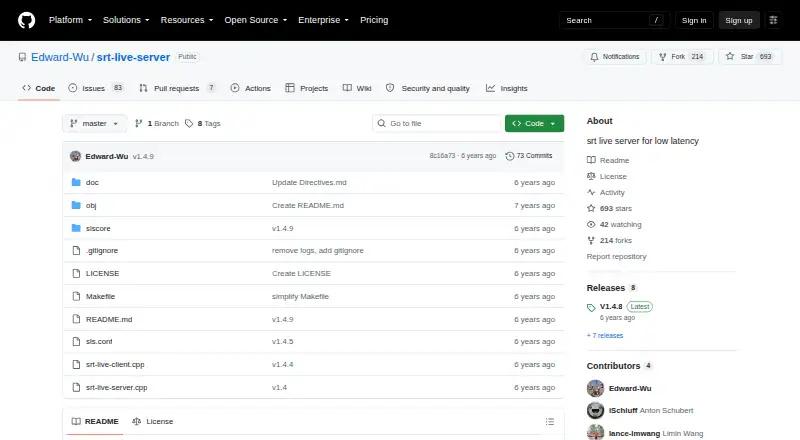The width and height of the screenshot is (800, 440).
Task: Open the LICENSE file
Action: (x=103, y=274)
